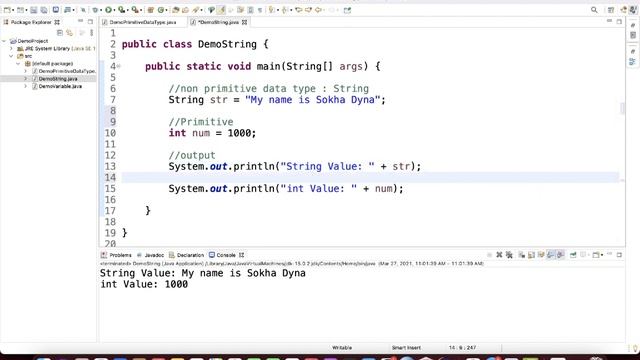Click the Search magnifier icon top right
The image size is (640, 360).
[x=594, y=10]
